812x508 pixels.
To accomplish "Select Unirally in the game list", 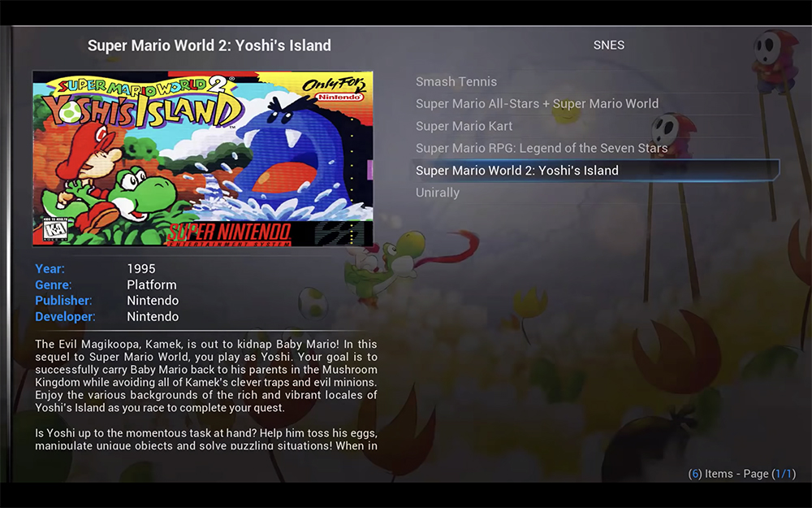I will tap(438, 193).
